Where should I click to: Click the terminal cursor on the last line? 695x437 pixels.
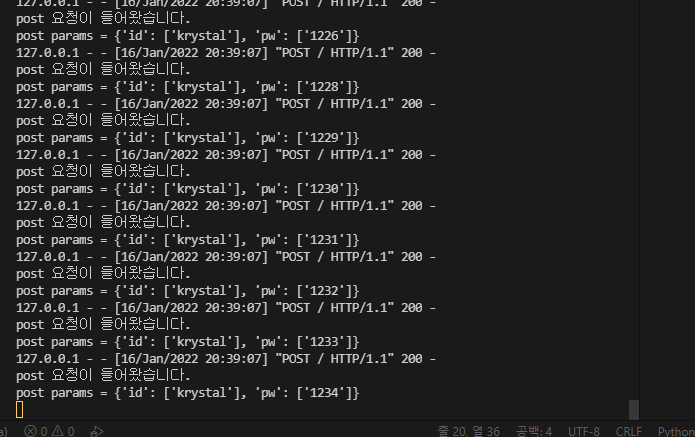pos(20,410)
